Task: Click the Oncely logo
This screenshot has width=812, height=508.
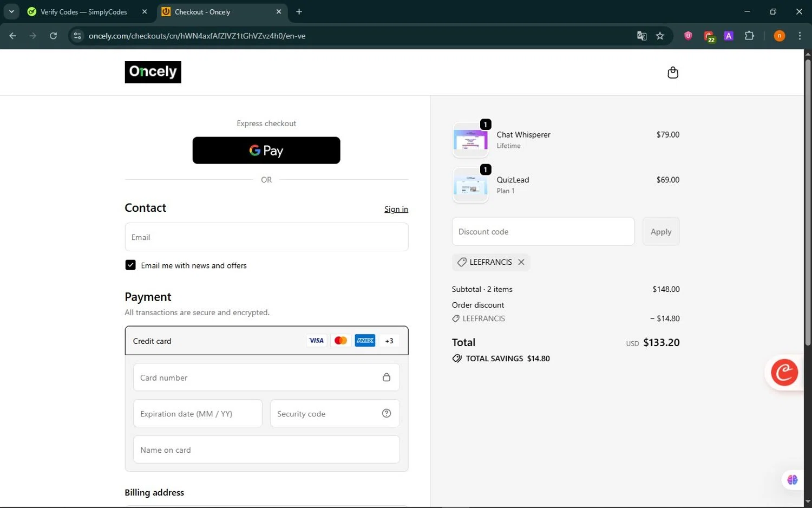Action: point(153,72)
